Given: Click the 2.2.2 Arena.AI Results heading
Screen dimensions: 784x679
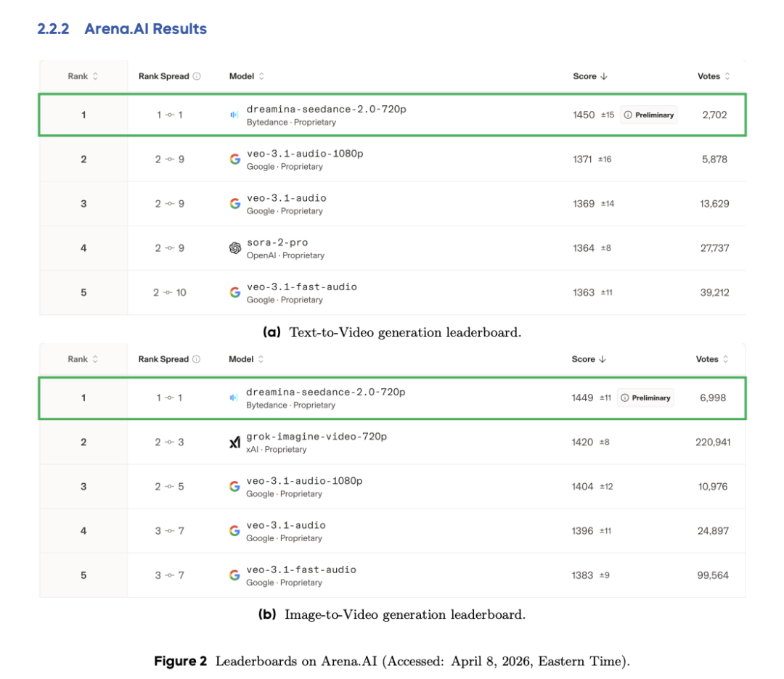Looking at the screenshot, I should pyautogui.click(x=122, y=29).
